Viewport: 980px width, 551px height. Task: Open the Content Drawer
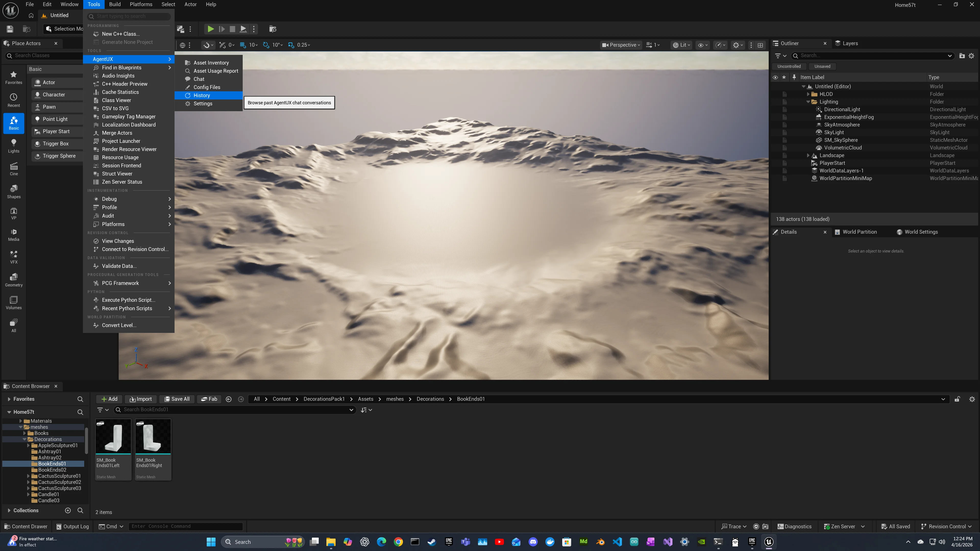click(26, 526)
